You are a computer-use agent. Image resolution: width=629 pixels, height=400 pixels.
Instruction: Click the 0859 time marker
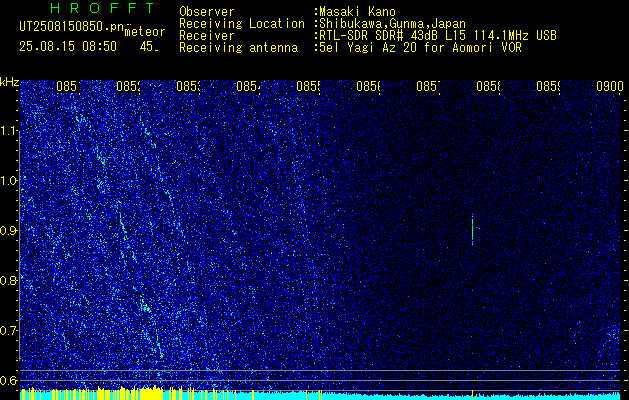click(x=548, y=87)
